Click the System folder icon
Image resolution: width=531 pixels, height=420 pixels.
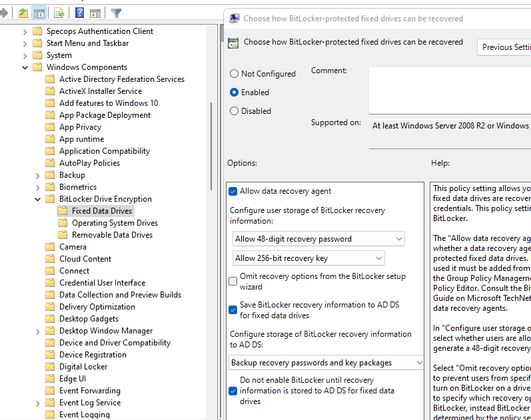[37, 55]
